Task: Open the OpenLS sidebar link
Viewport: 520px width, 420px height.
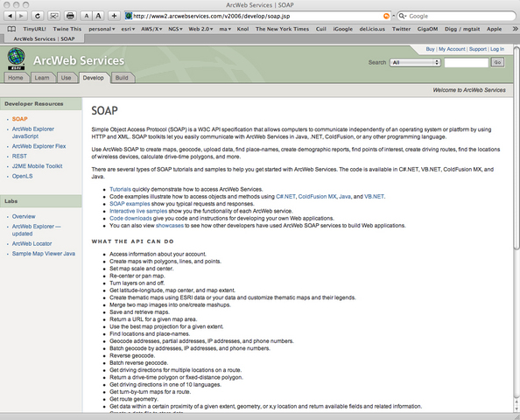Action: coord(22,176)
